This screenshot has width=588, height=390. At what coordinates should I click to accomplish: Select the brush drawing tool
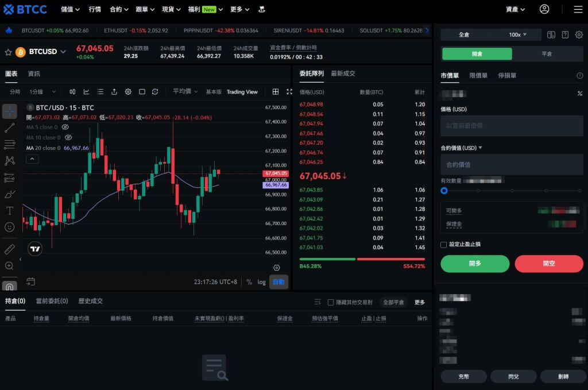click(10, 194)
